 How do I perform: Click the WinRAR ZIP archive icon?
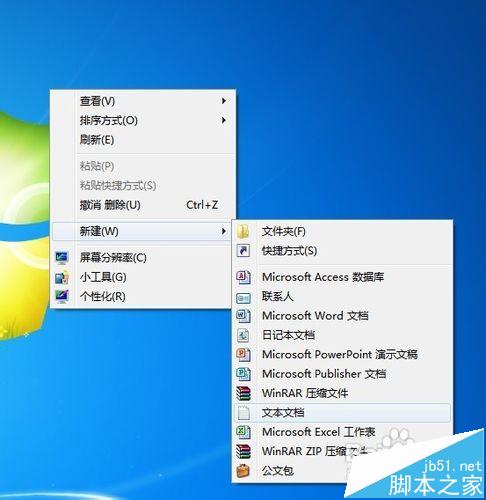[x=243, y=451]
